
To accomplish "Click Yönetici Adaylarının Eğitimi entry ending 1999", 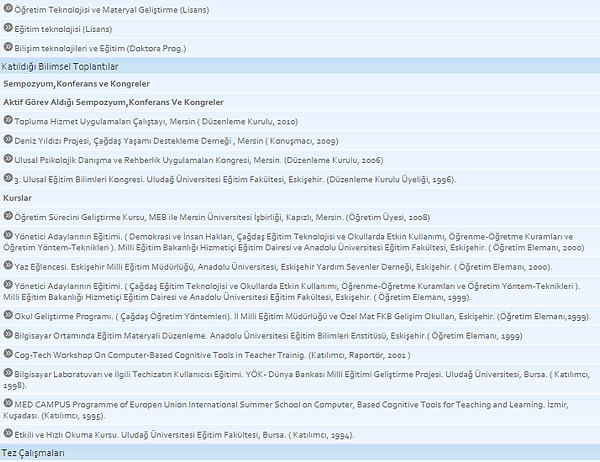I will click(292, 292).
